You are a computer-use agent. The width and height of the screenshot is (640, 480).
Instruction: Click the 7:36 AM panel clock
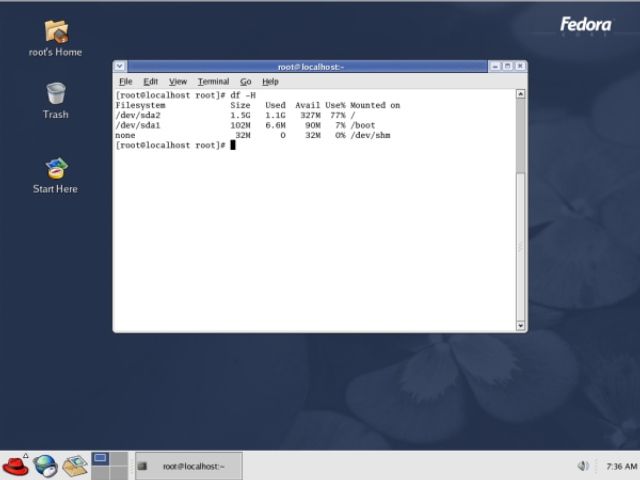[x=621, y=466]
